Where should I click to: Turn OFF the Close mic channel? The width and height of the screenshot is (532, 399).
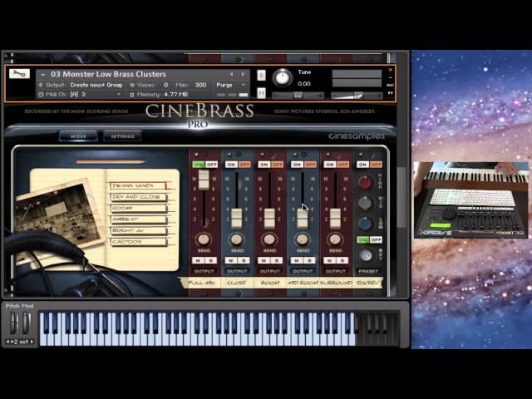[x=244, y=165]
